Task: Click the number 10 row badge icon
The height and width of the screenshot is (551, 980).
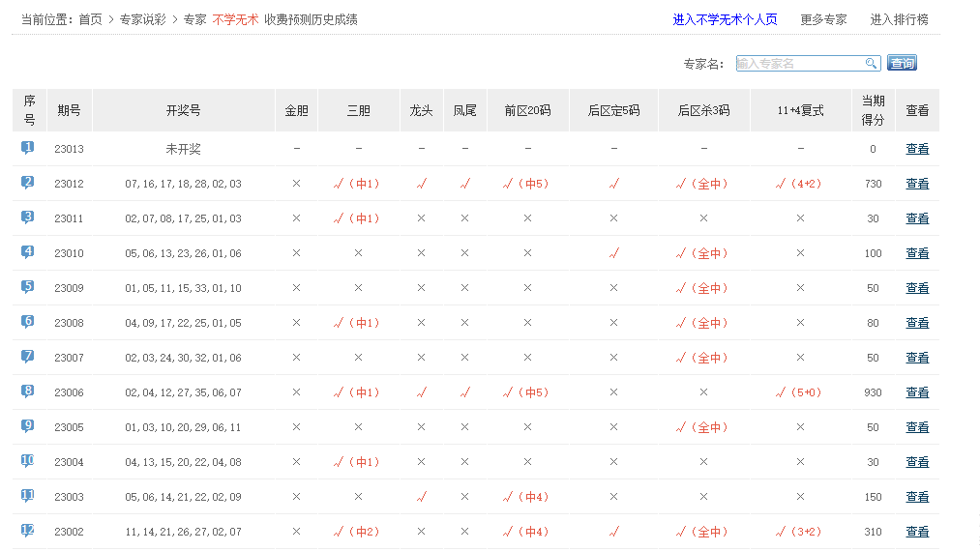Action: (28, 461)
